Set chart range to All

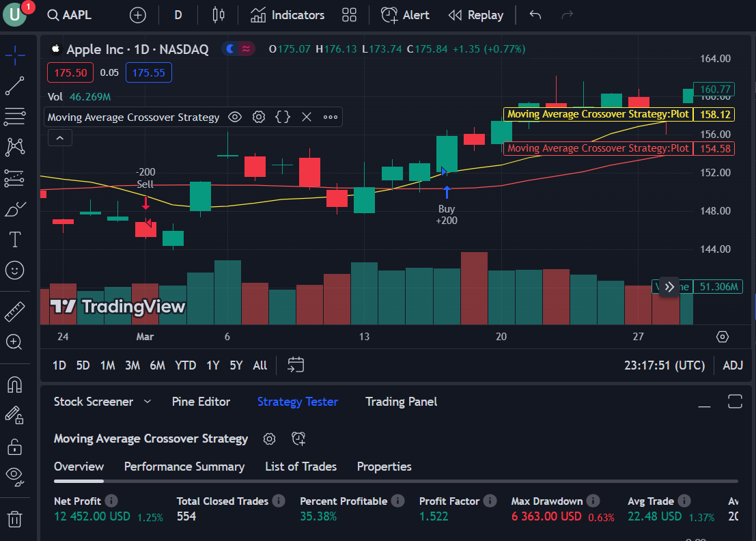click(x=260, y=365)
